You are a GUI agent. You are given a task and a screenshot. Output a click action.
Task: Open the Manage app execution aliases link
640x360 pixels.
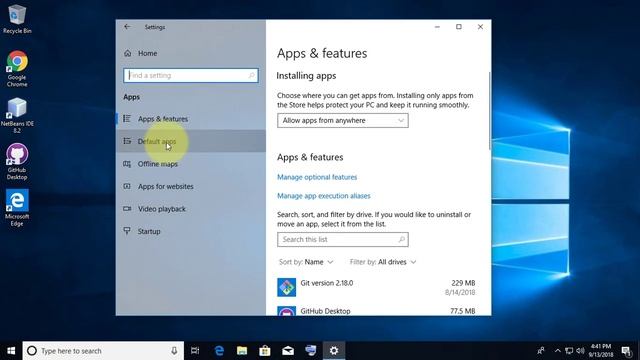(324, 196)
